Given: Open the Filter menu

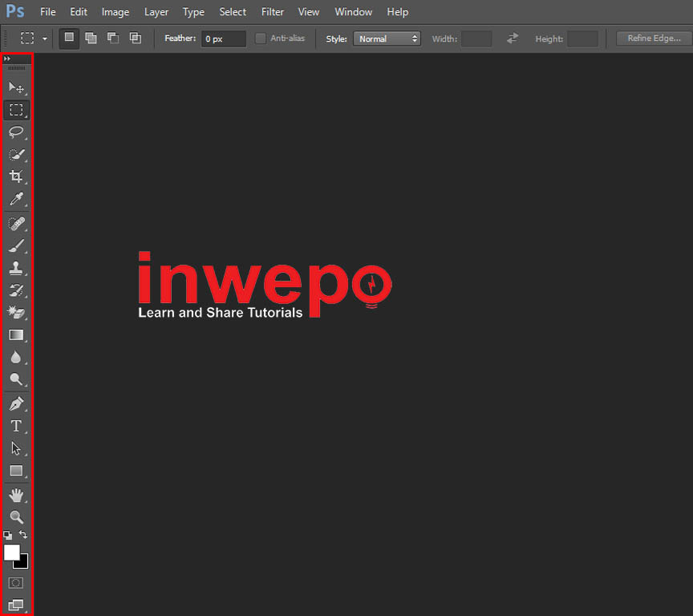Looking at the screenshot, I should tap(273, 12).
